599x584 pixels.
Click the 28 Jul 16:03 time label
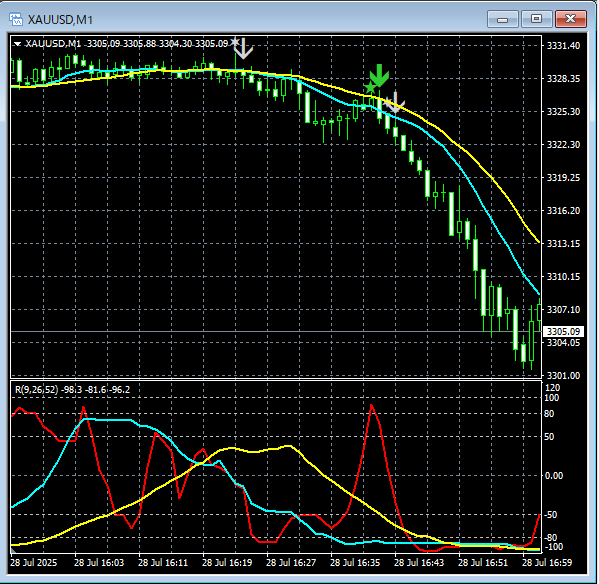[99, 563]
